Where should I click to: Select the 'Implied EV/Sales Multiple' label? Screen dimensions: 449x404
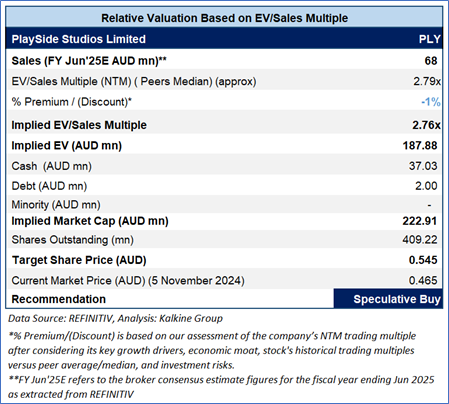[79, 125]
